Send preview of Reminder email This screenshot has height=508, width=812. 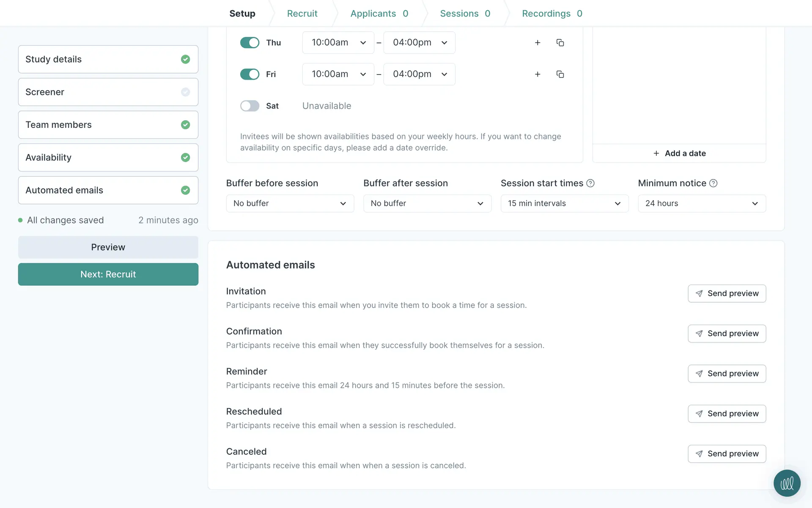pyautogui.click(x=727, y=373)
